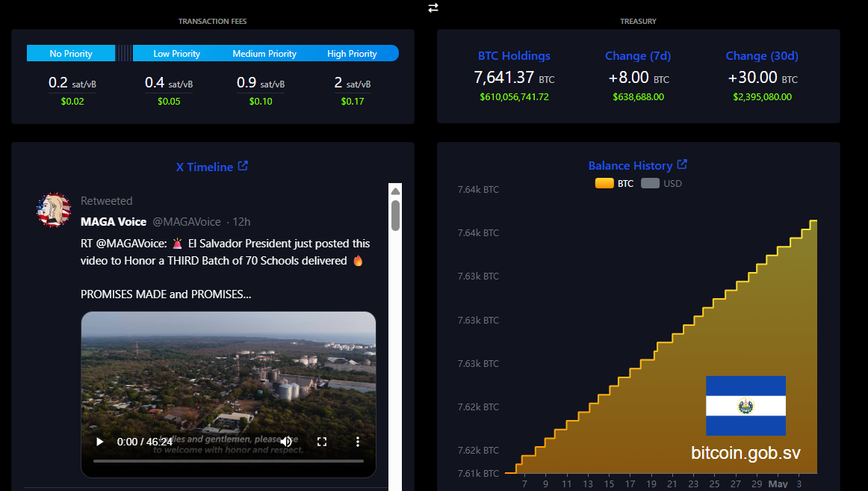Screen dimensions: 868x491
Task: Open the X Timeline link
Action: tap(204, 167)
